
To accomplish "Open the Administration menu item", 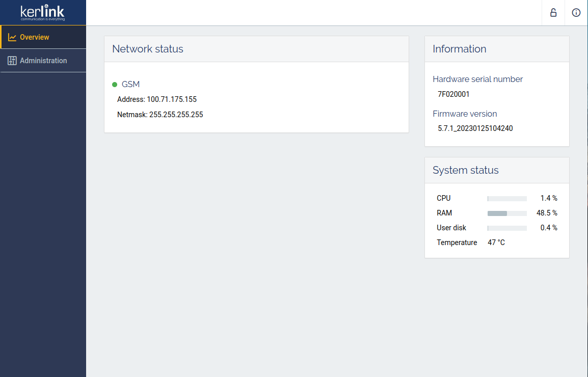I will (x=43, y=61).
